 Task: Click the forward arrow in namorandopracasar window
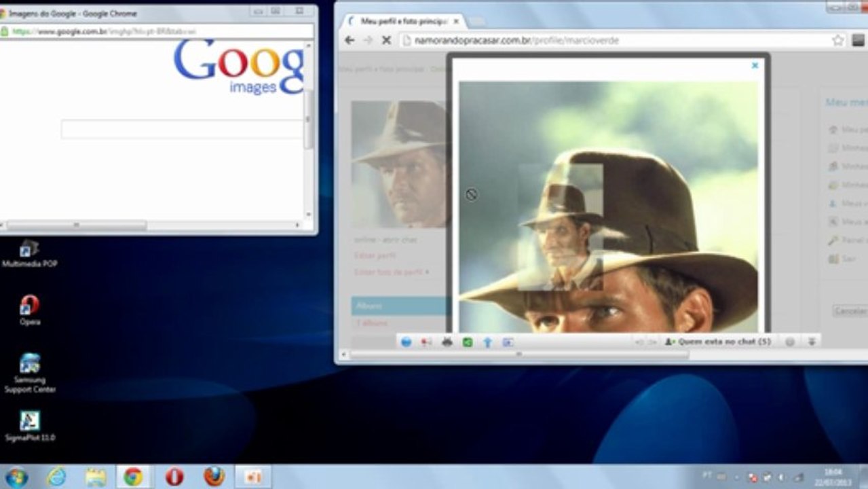[x=368, y=40]
